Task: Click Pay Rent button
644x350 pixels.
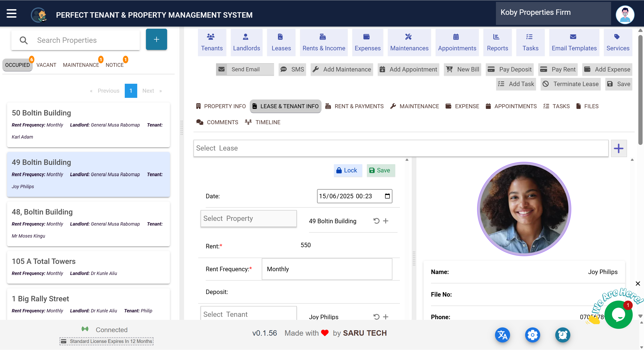Action: pos(558,69)
